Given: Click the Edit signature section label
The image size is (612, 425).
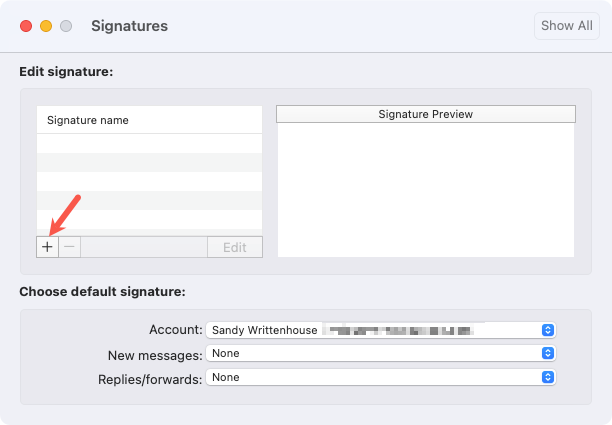Looking at the screenshot, I should 66,72.
